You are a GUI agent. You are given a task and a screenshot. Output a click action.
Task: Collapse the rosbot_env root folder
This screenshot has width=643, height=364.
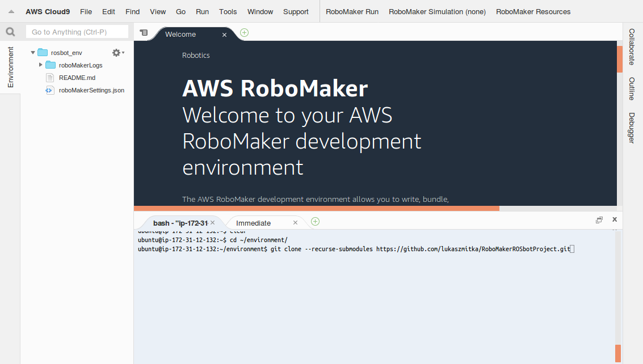click(33, 53)
